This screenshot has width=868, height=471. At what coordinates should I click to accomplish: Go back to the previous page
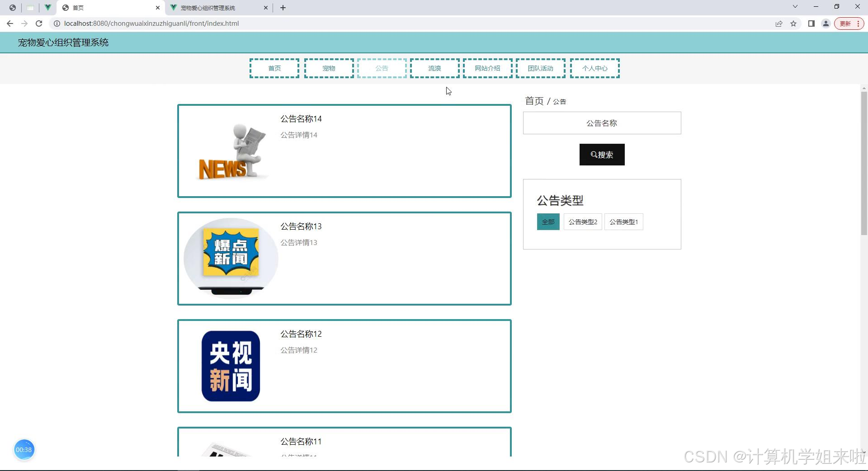coord(10,24)
